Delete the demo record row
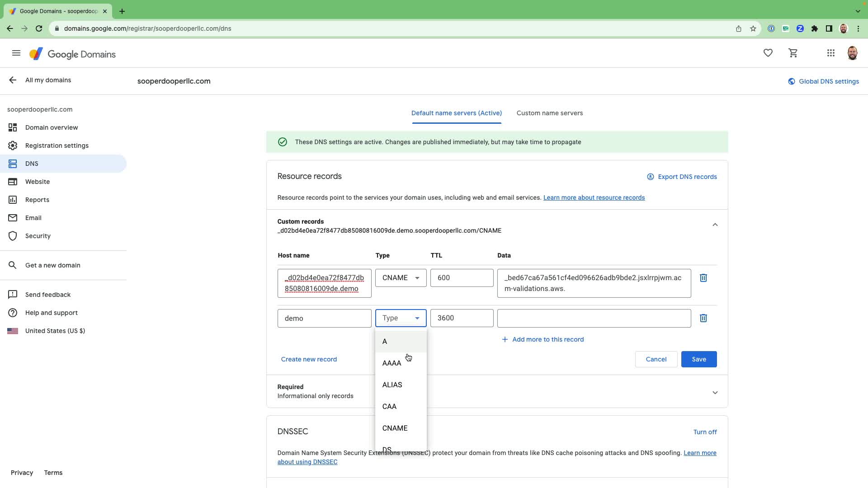 pos(703,318)
